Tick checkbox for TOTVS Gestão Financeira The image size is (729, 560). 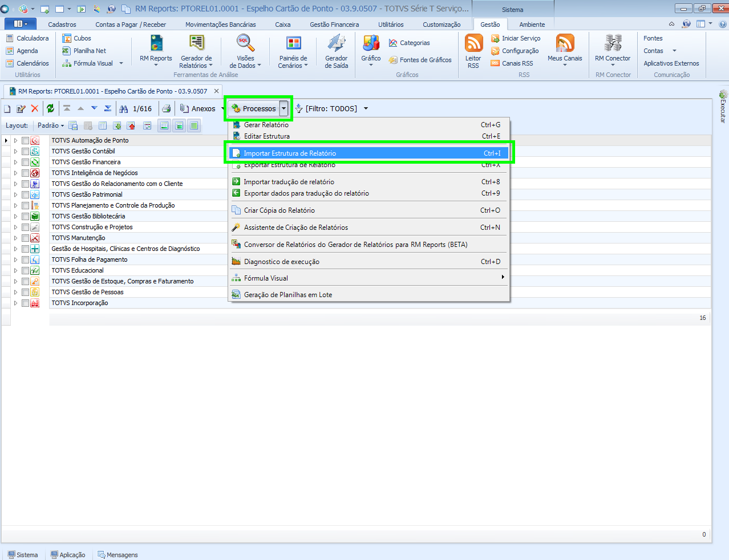pyautogui.click(x=25, y=162)
